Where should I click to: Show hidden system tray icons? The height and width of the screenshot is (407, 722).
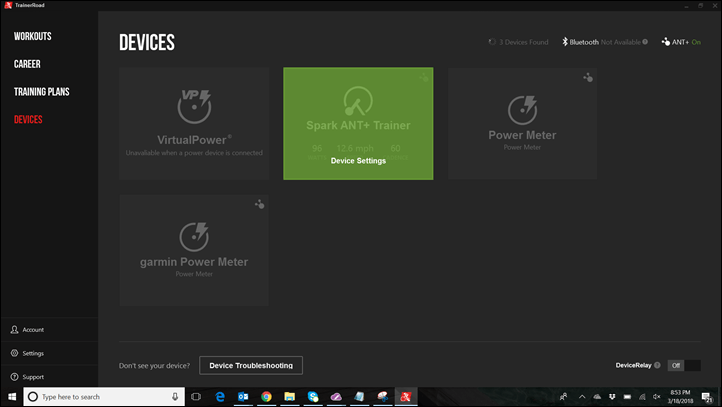(582, 396)
